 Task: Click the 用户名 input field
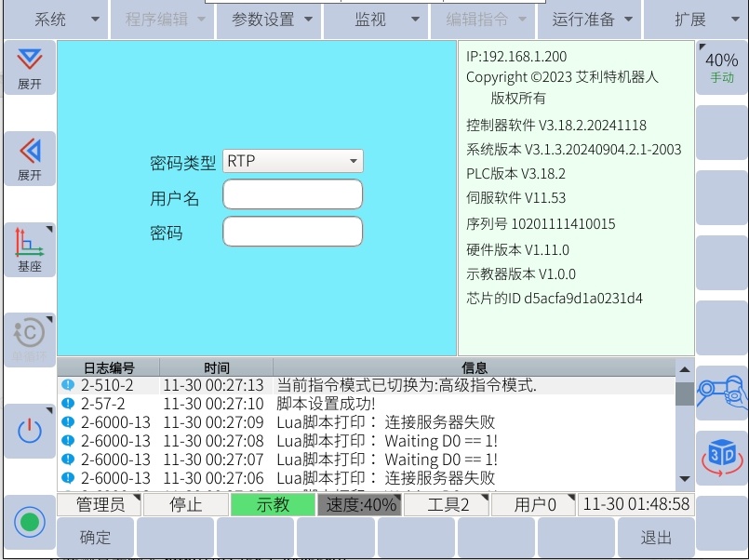point(292,195)
